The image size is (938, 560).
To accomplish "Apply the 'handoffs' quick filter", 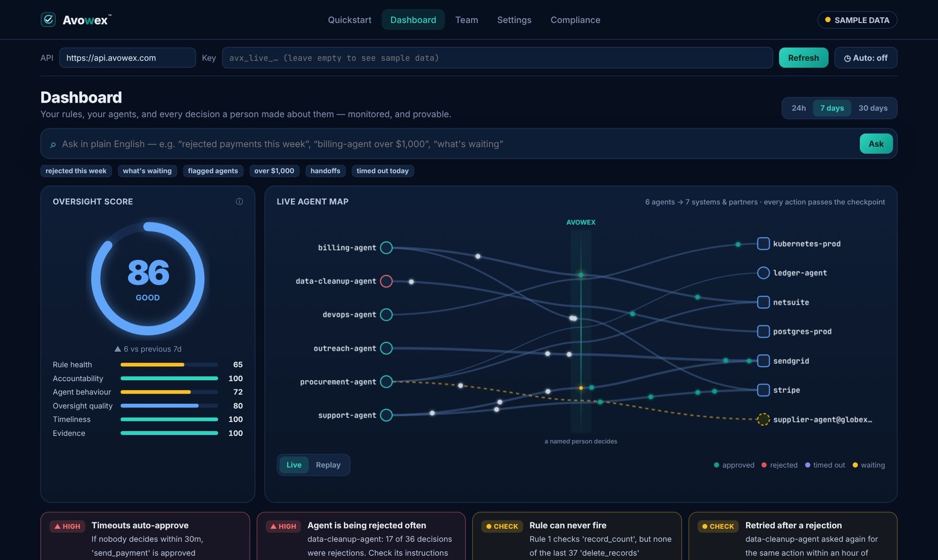I will (x=325, y=171).
